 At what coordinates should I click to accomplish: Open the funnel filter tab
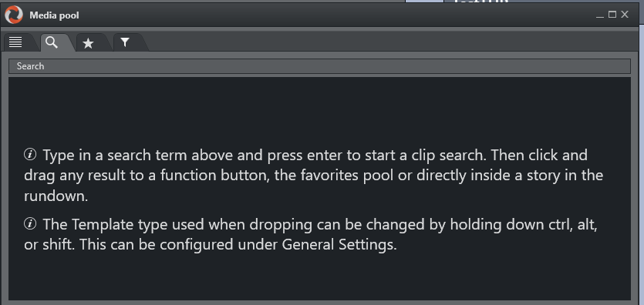click(125, 42)
